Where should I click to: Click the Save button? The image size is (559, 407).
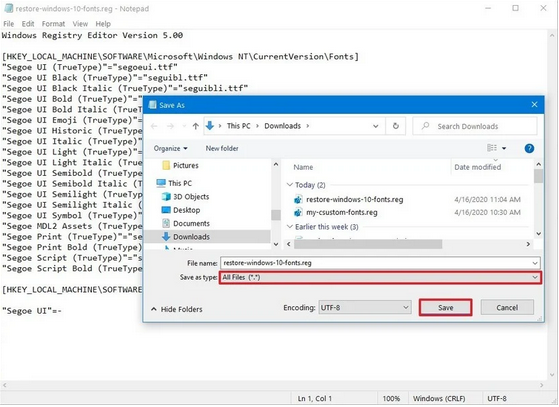tap(445, 308)
